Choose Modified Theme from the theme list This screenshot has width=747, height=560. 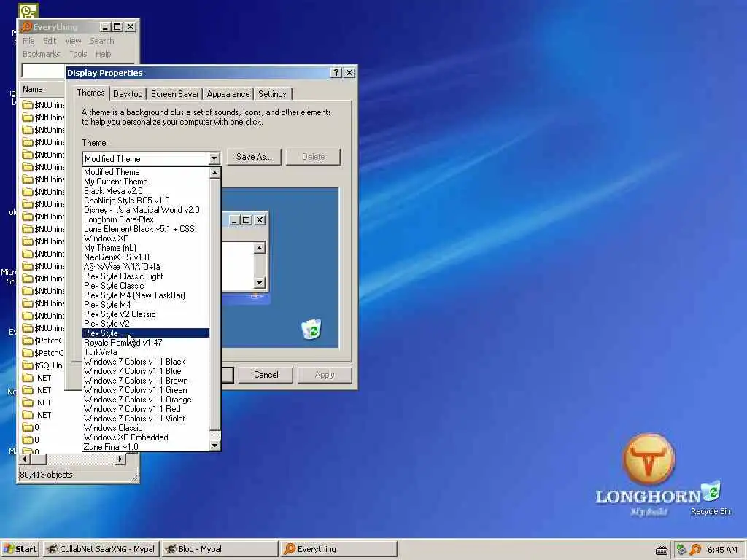(146, 172)
